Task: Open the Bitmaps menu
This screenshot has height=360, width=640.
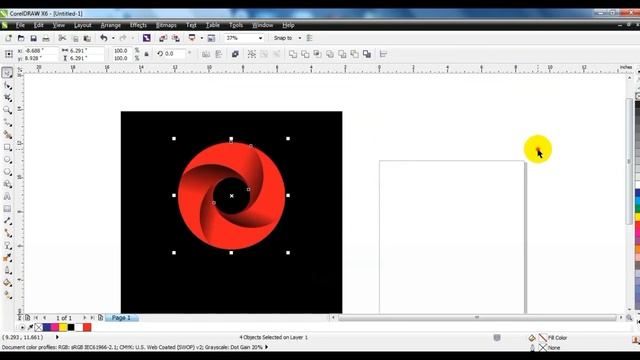Action: (166, 25)
